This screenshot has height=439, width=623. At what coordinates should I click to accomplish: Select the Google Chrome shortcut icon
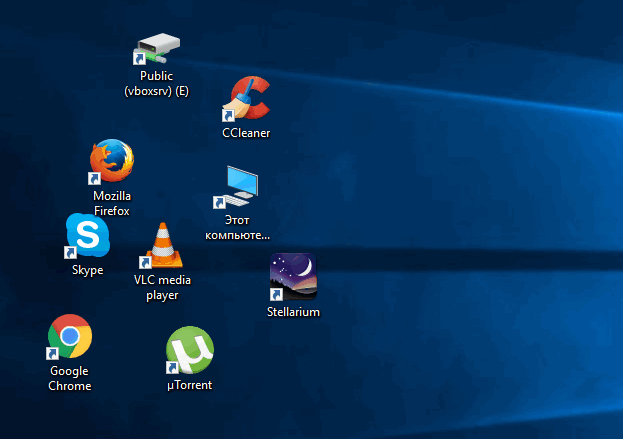(x=70, y=337)
